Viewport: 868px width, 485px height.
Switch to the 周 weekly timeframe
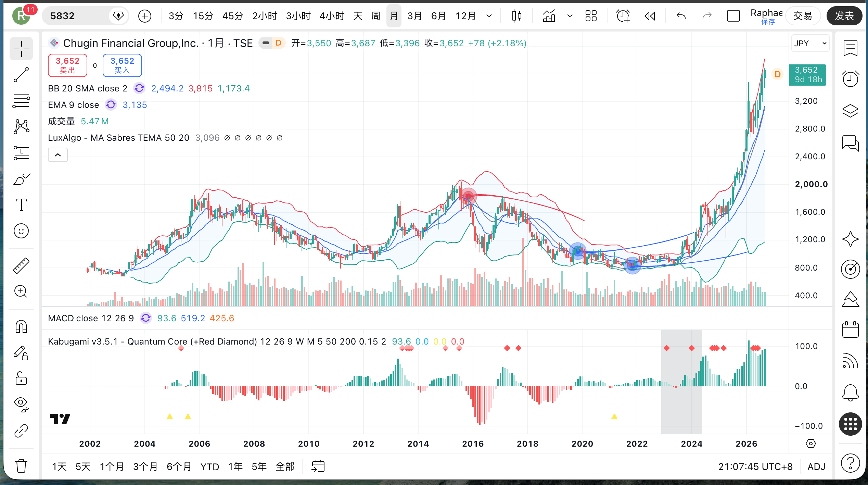(x=376, y=16)
